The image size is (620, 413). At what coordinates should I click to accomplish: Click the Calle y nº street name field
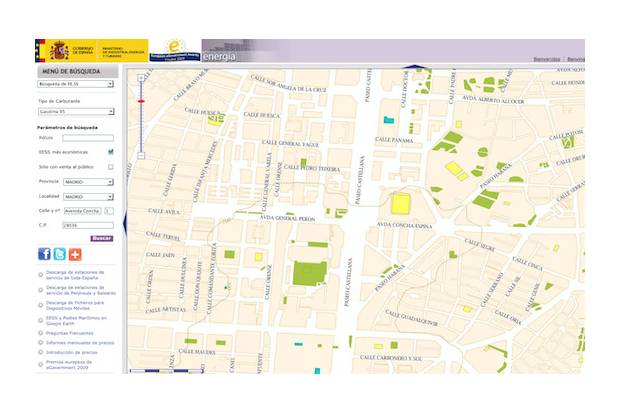[x=83, y=211]
